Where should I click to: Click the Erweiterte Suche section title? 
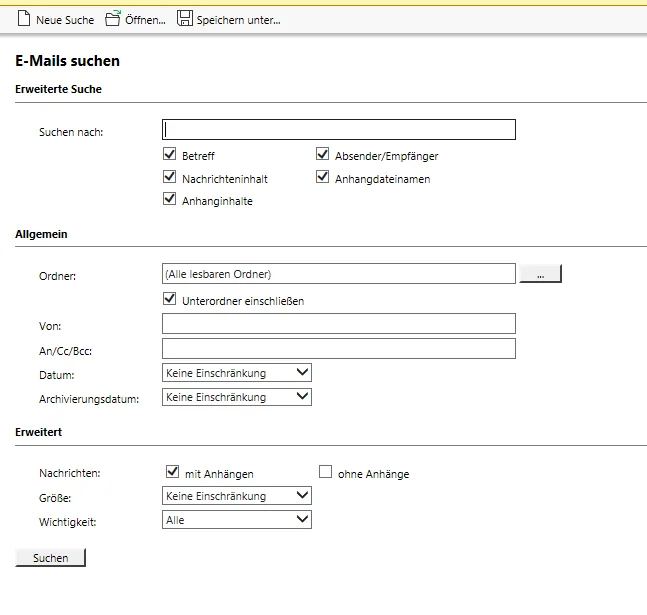coord(59,89)
